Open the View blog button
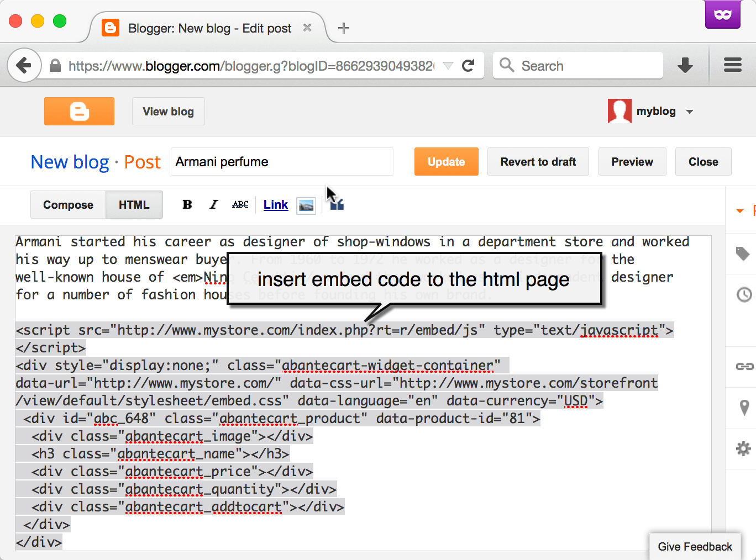 coord(168,112)
